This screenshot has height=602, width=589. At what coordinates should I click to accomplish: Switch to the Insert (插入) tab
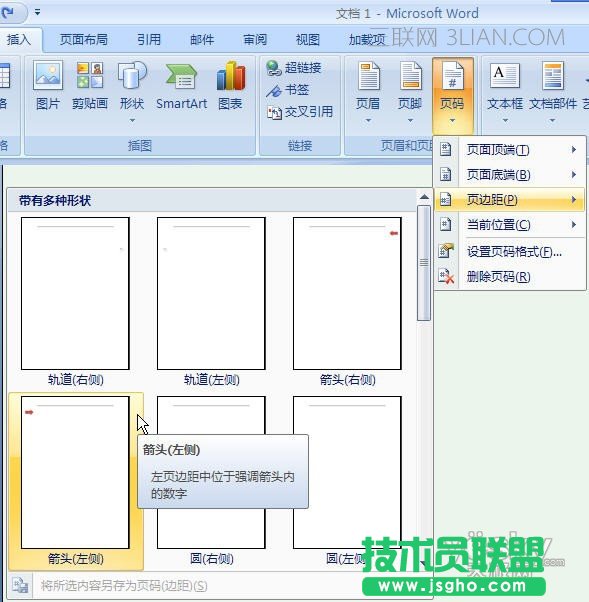(19, 40)
